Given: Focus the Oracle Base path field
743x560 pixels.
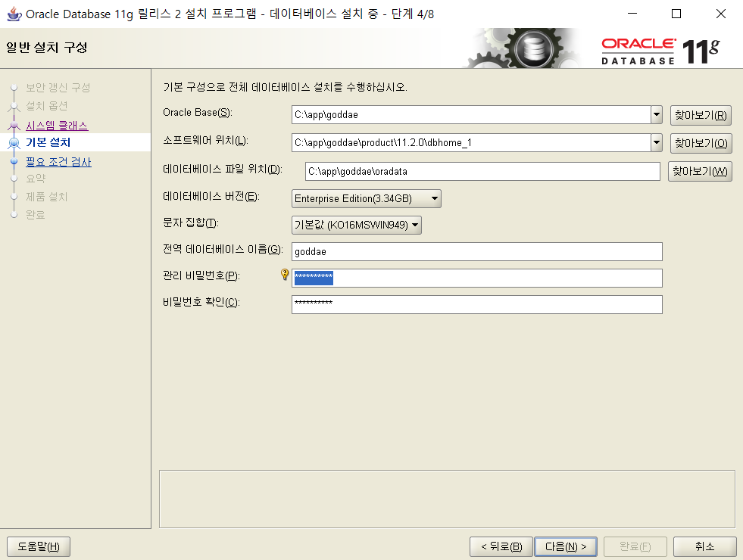Looking at the screenshot, I should [471, 114].
